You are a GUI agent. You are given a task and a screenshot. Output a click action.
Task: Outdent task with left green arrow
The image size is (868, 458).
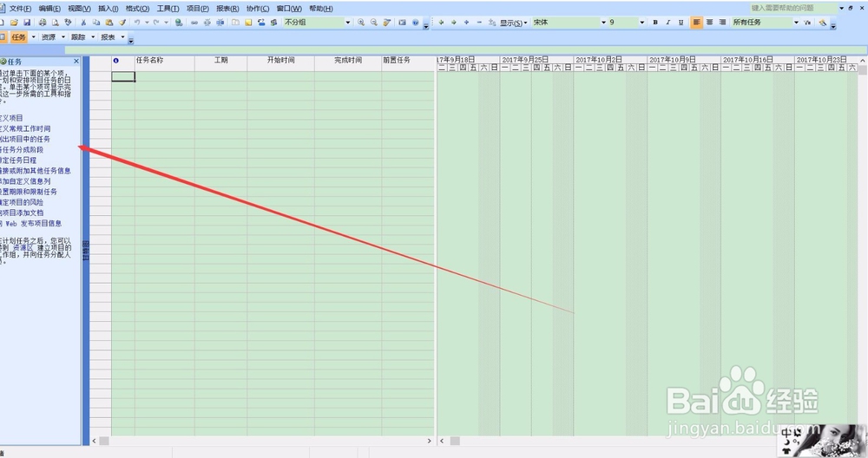pos(441,23)
